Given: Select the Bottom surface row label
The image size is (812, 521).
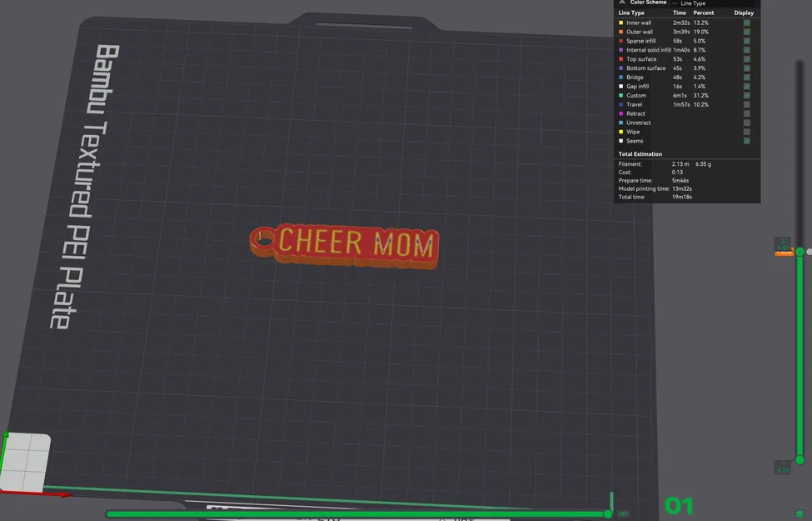Looking at the screenshot, I should (x=645, y=68).
